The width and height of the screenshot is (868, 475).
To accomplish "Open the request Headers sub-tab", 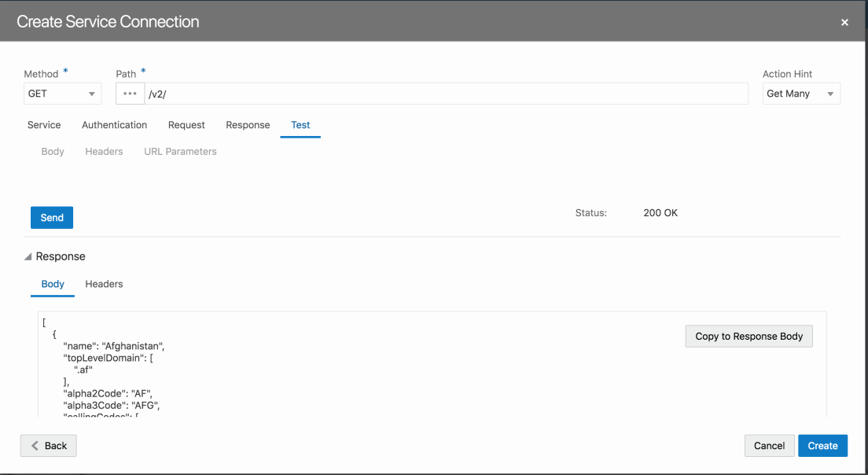I will 104,151.
